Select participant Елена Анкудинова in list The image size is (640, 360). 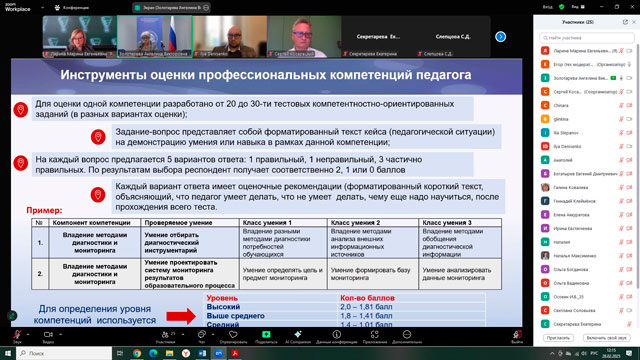[x=587, y=215]
